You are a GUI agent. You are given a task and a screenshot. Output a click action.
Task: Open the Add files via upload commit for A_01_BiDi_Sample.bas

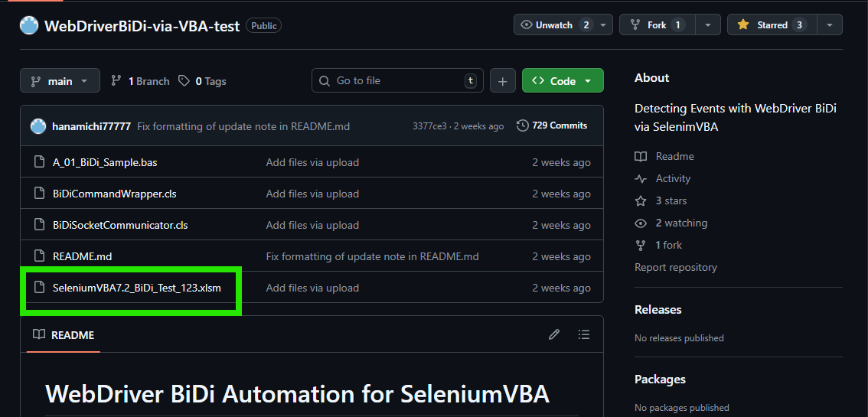point(312,163)
